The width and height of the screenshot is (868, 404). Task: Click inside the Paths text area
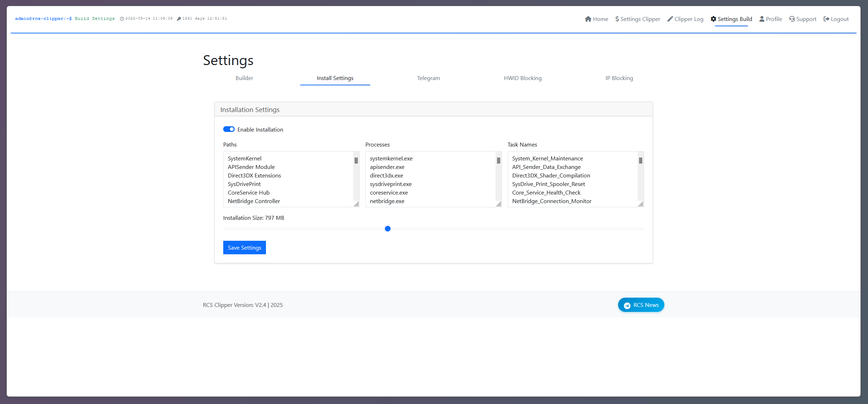291,179
